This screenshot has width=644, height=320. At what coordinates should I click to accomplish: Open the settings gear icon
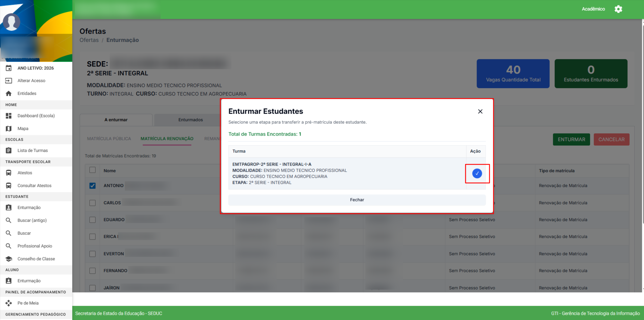[x=618, y=9]
